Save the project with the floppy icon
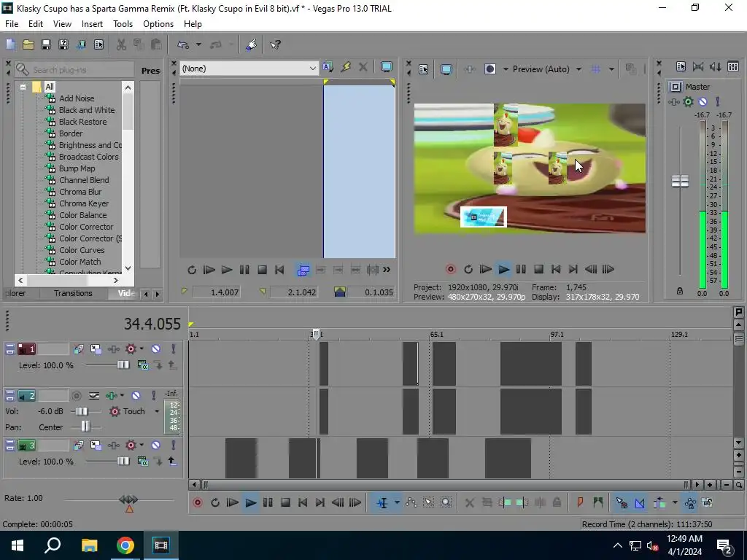The height and width of the screenshot is (560, 747). pyautogui.click(x=46, y=44)
